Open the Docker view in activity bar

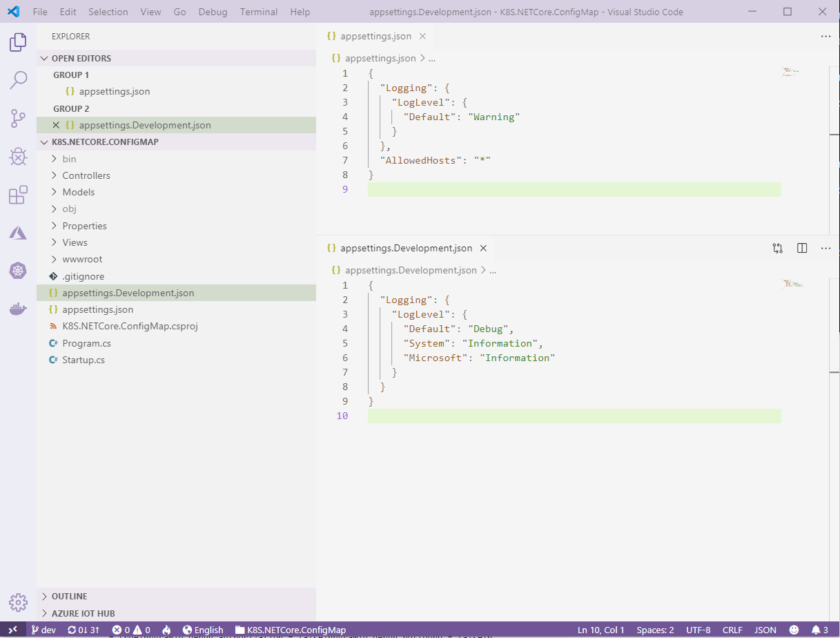point(18,309)
